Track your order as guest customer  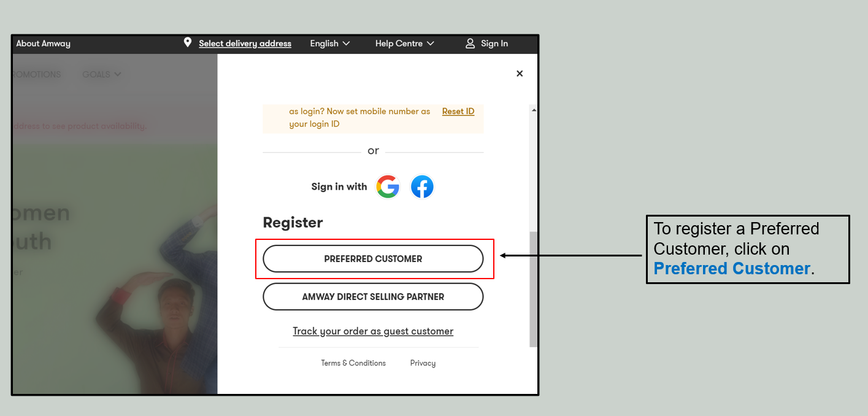tap(373, 331)
